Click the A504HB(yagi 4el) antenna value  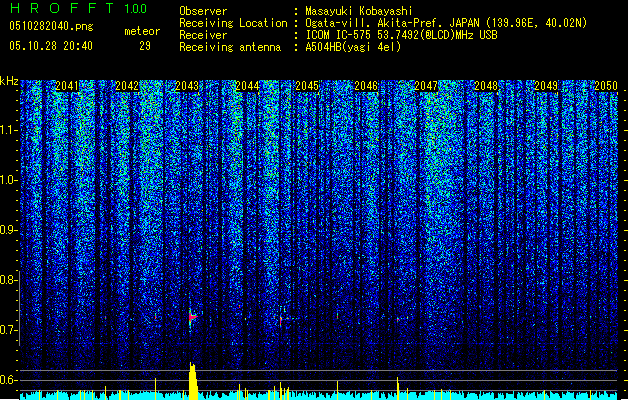point(353,47)
